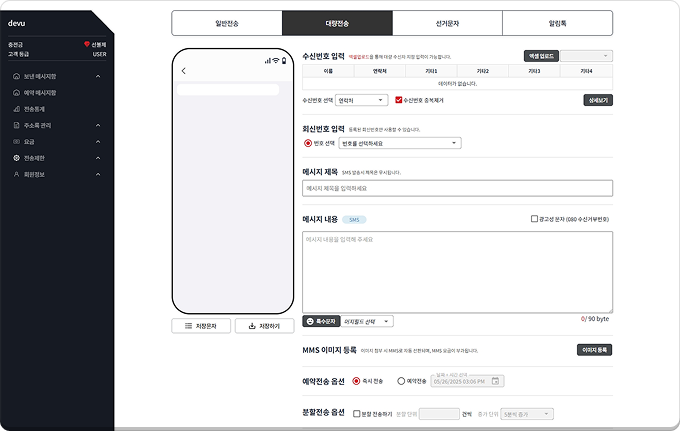This screenshot has height=431, width=680.
Task: Click the 이미지 등록 button
Action: pos(595,350)
